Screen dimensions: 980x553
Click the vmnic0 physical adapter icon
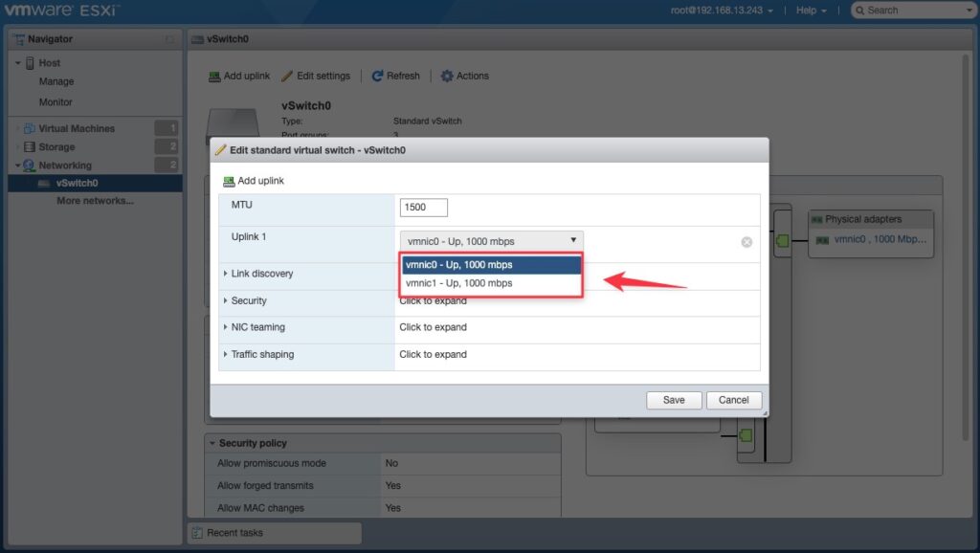tap(822, 240)
